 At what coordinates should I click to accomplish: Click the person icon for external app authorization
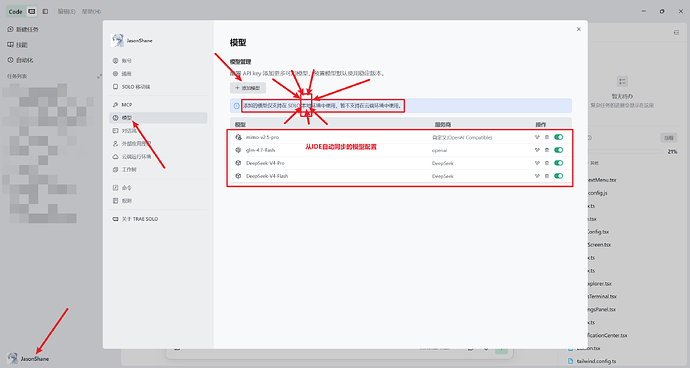[115, 144]
